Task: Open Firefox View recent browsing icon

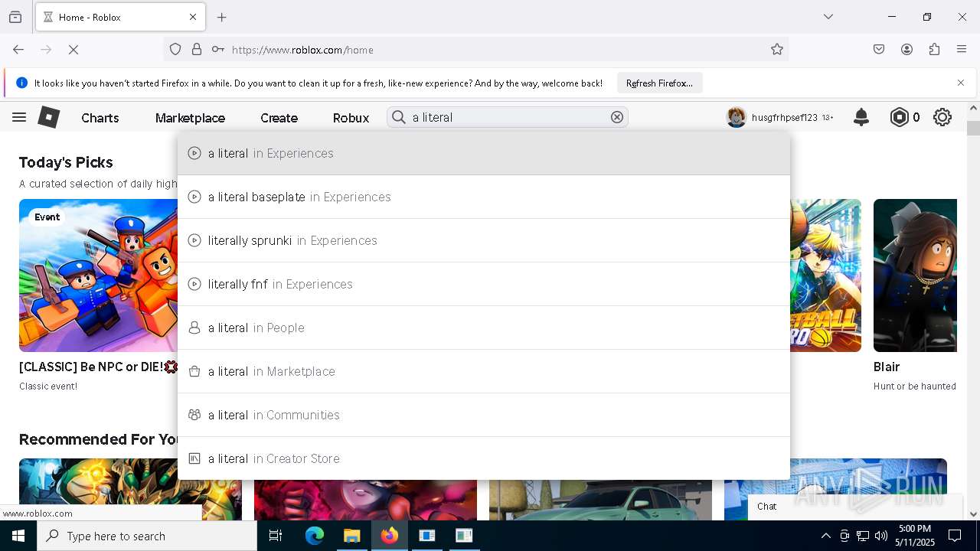Action: [15, 17]
